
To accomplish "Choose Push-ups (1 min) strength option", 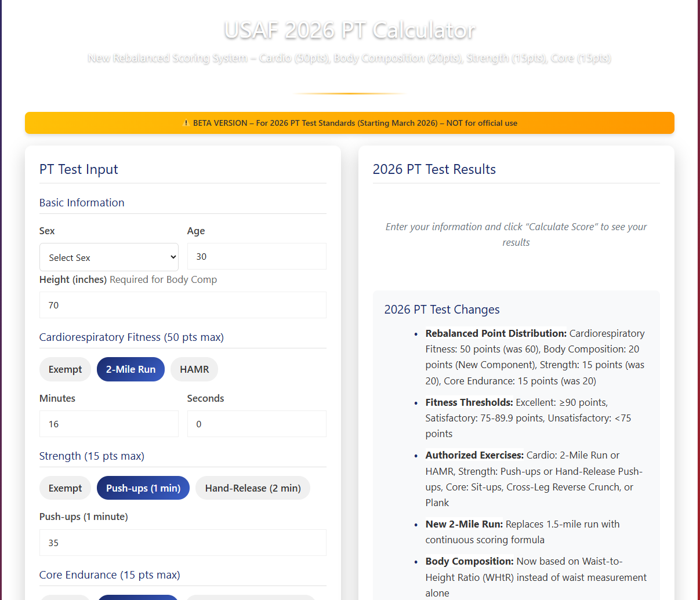I will 143,488.
